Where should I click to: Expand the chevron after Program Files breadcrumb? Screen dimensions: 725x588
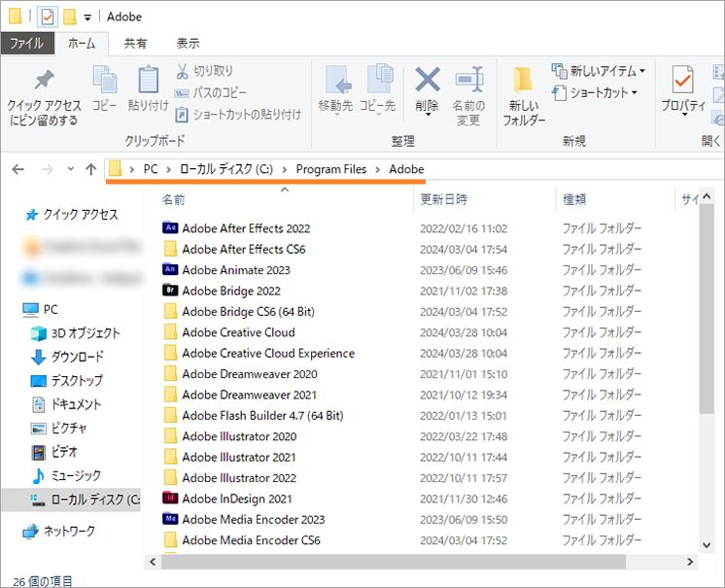coord(378,170)
